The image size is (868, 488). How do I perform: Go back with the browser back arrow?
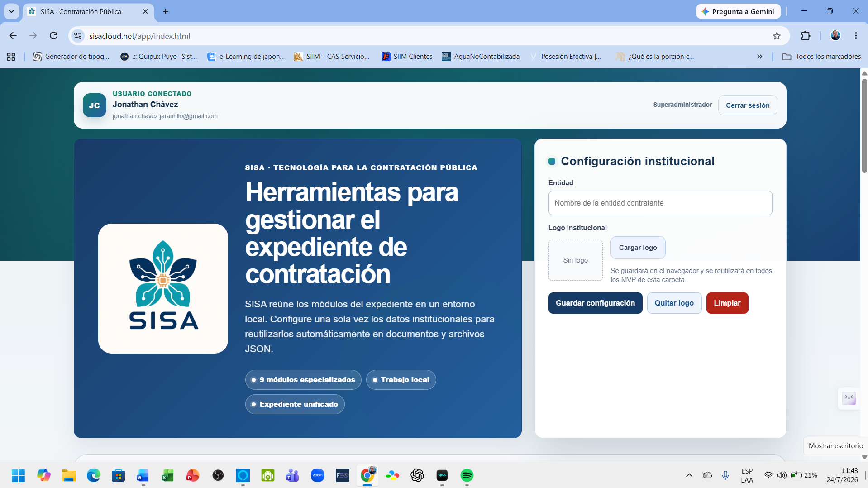click(13, 36)
